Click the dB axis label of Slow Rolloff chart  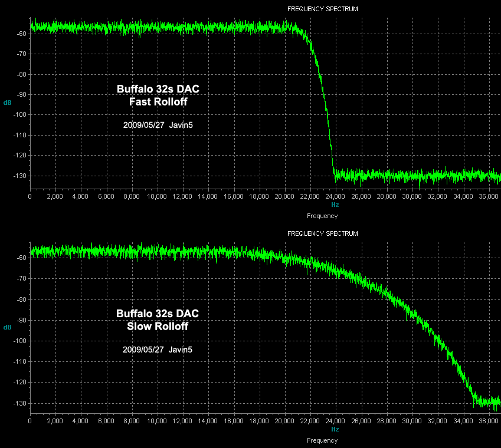pyautogui.click(x=7, y=327)
